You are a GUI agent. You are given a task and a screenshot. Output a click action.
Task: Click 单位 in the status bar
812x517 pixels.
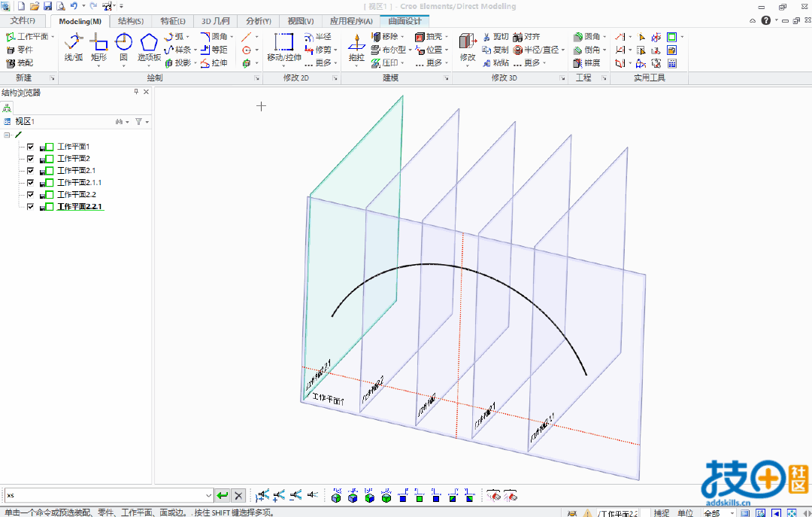(x=685, y=512)
